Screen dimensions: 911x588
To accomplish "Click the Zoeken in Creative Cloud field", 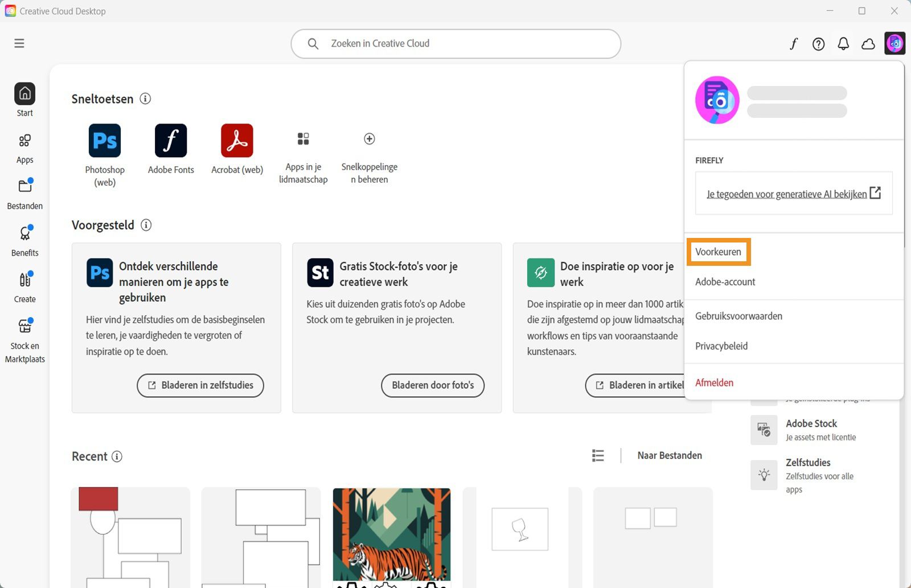I will point(455,43).
